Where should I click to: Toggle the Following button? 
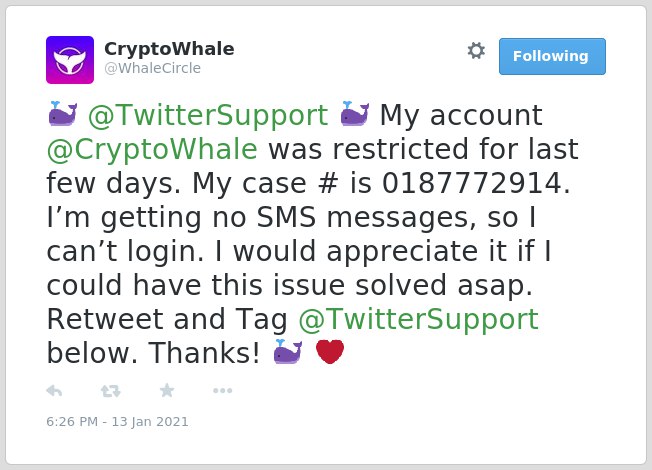[552, 57]
